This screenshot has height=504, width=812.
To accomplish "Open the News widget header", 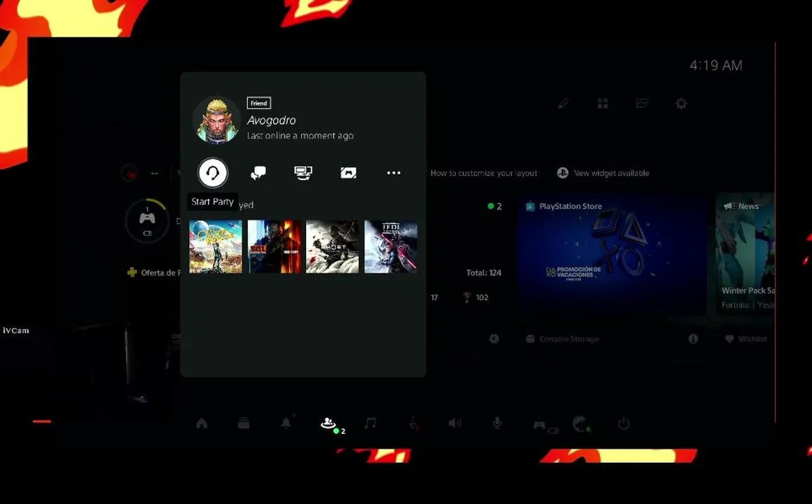I will (x=741, y=206).
